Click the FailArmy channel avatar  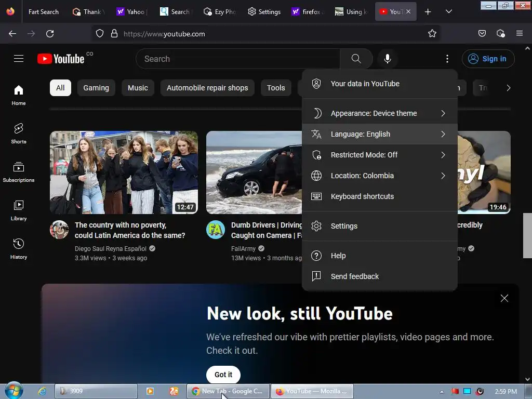pyautogui.click(x=216, y=230)
